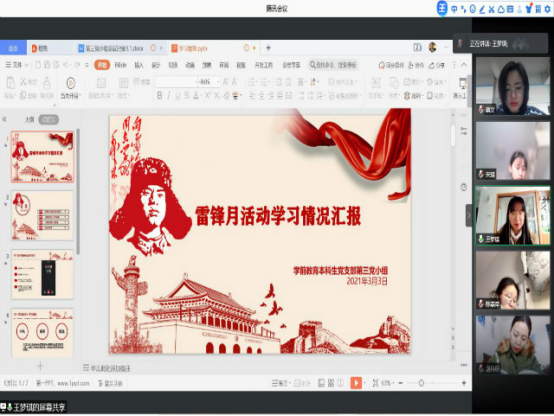Toggle underline text formatting

click(x=177, y=95)
